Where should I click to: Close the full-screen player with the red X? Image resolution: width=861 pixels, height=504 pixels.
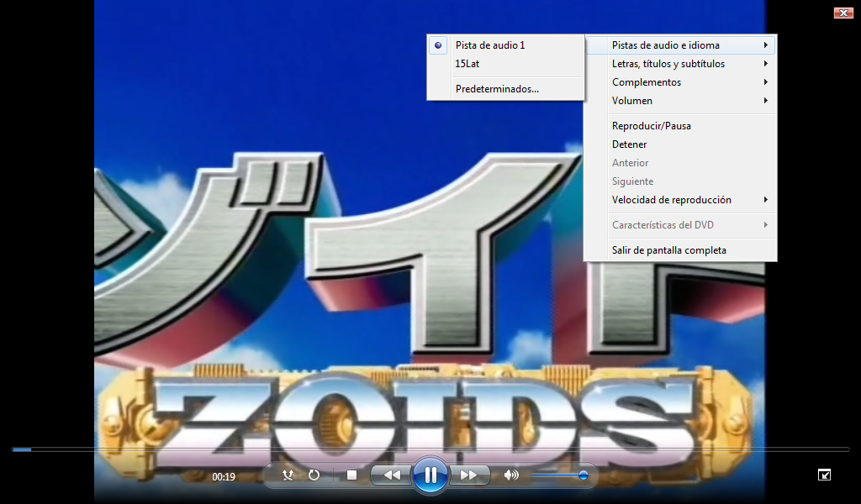pos(843,13)
